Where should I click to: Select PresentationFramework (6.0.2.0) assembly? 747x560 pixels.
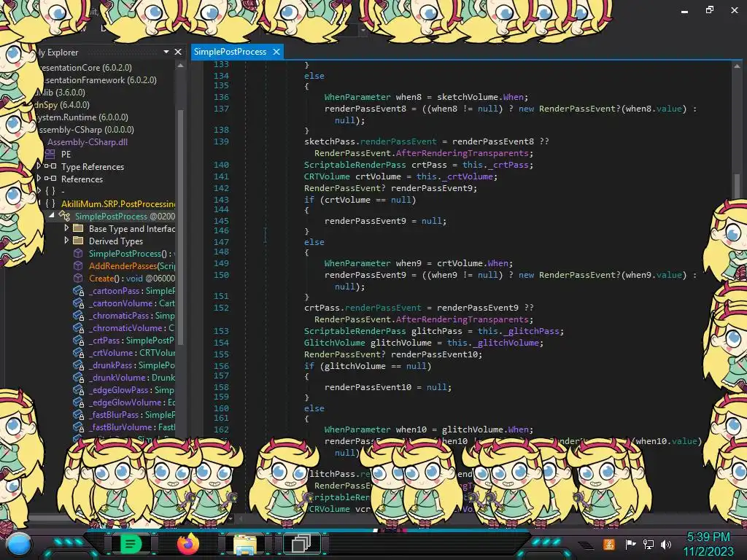pos(99,79)
